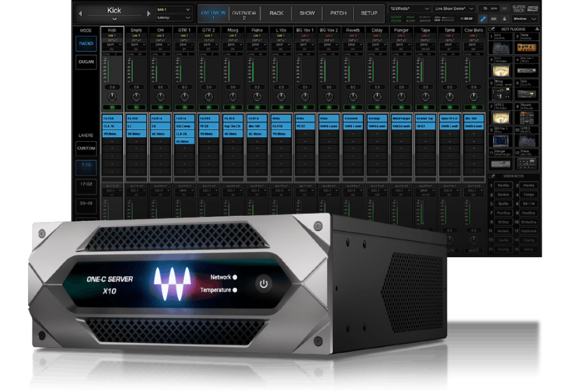Click the lock icon in top bar
Viewport: 571px width, 392px height.
coord(505,19)
